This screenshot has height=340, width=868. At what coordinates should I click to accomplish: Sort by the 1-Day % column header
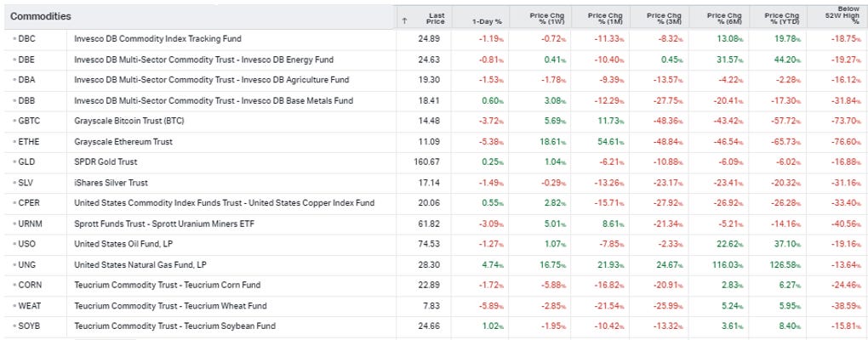pos(487,20)
